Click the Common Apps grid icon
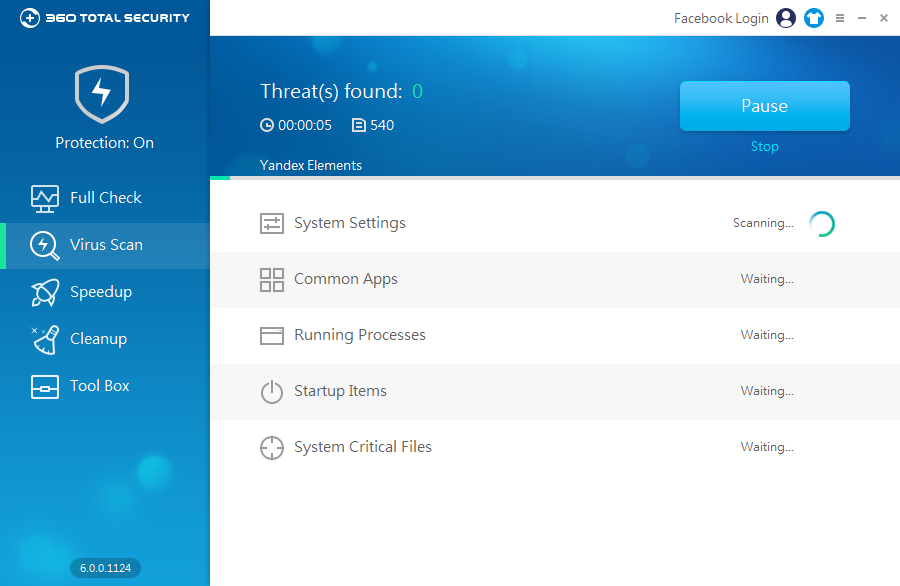This screenshot has height=586, width=900. pyautogui.click(x=271, y=280)
